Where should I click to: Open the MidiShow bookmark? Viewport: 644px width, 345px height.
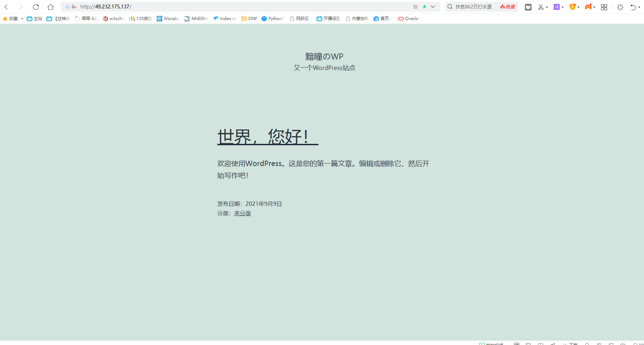tap(196, 19)
